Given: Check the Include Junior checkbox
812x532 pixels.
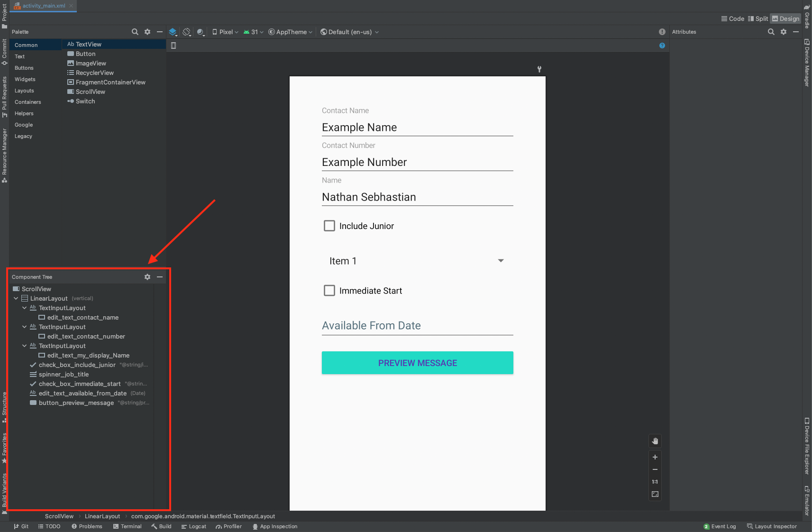Looking at the screenshot, I should (329, 226).
